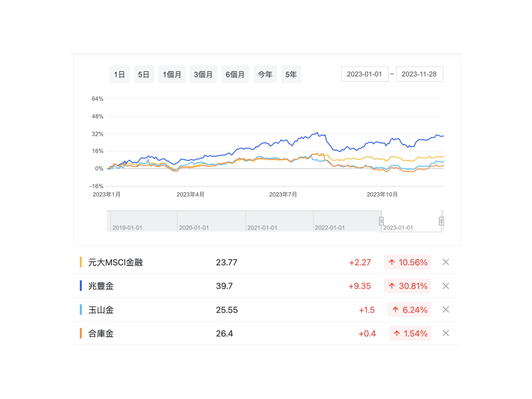Click the left range slider handle
This screenshot has width=532, height=399.
point(382,221)
